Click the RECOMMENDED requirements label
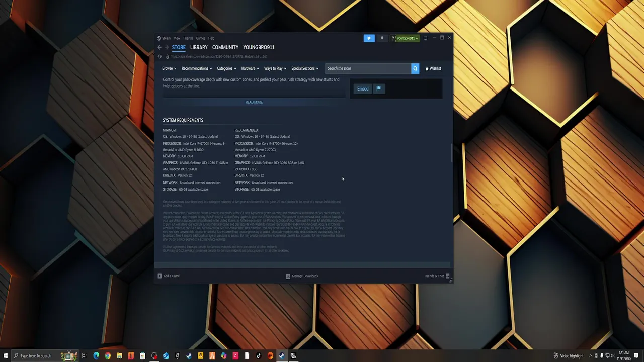This screenshot has height=362, width=644. click(247, 130)
